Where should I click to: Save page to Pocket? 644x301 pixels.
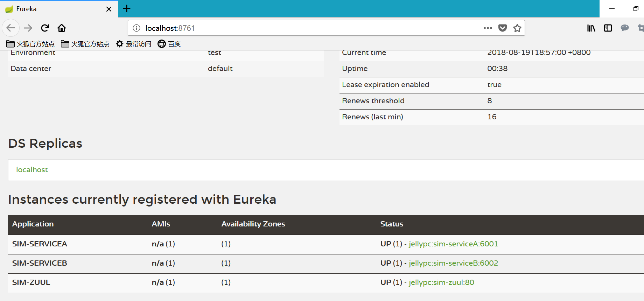pos(503,28)
